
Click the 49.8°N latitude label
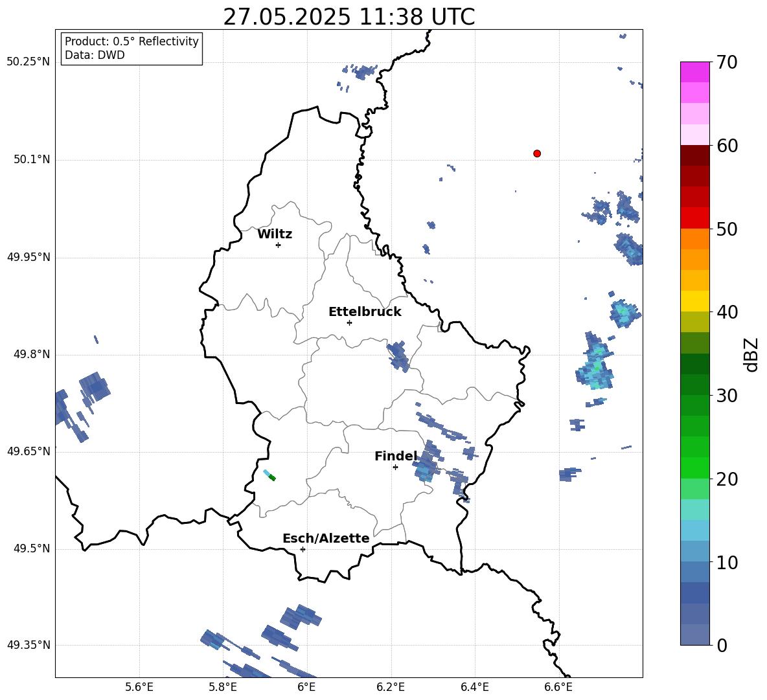[x=32, y=354]
